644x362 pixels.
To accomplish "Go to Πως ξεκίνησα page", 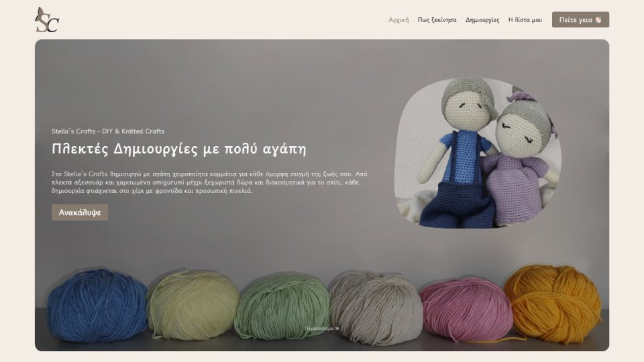I will pyautogui.click(x=437, y=19).
